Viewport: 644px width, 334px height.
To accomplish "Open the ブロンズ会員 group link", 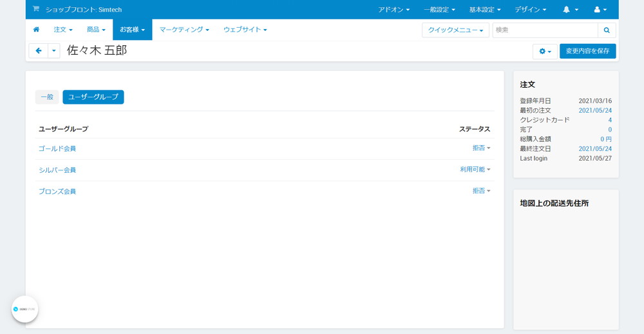I will click(57, 192).
